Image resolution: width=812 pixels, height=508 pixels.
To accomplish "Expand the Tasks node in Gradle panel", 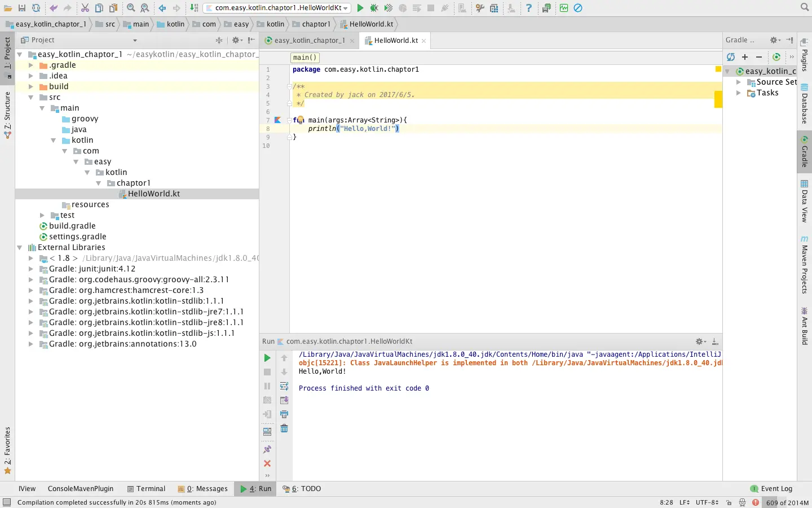I will tap(739, 93).
